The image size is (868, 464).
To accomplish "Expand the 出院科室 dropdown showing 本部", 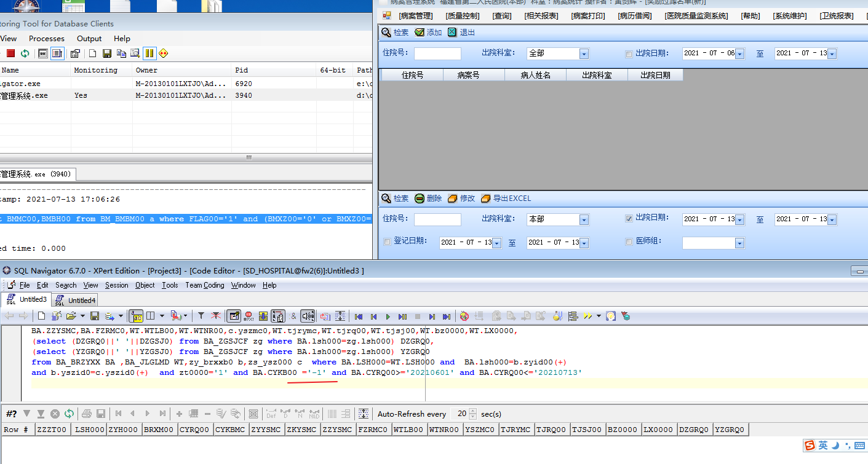I will 583,219.
